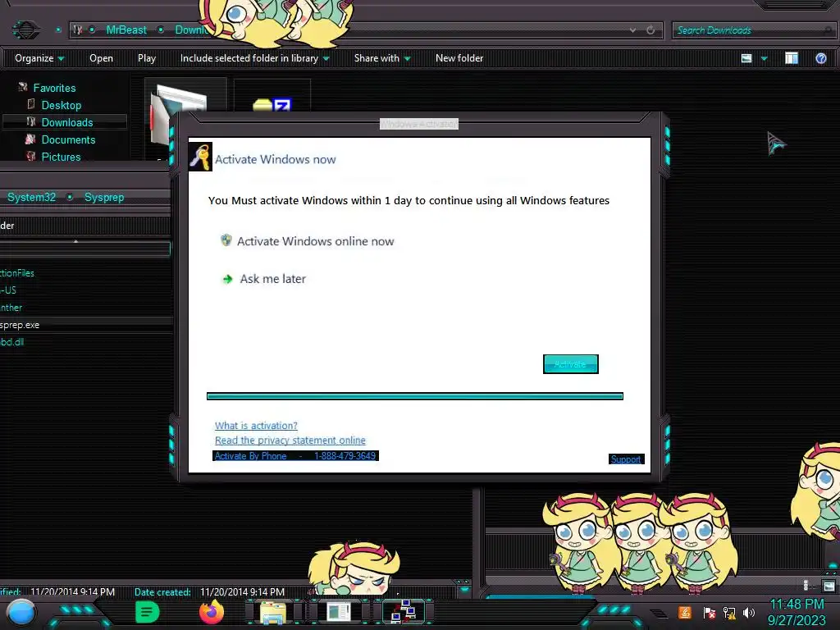Image resolution: width=840 pixels, height=630 pixels.
Task: Click the teal Activate button
Action: (x=571, y=364)
